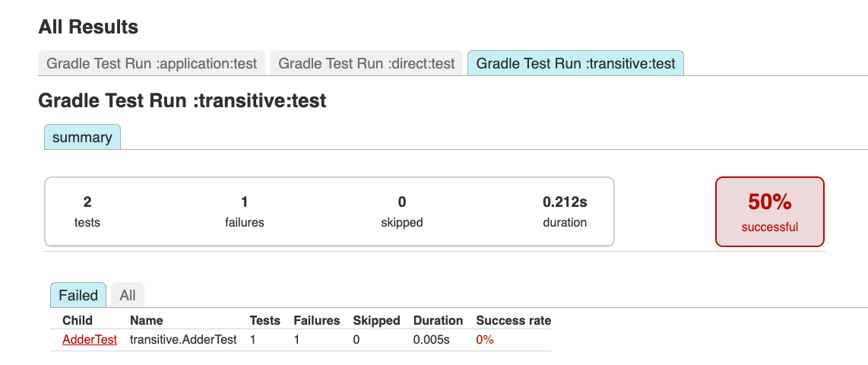Click the 0.005s duration cell
The height and width of the screenshot is (365, 868).
432,340
